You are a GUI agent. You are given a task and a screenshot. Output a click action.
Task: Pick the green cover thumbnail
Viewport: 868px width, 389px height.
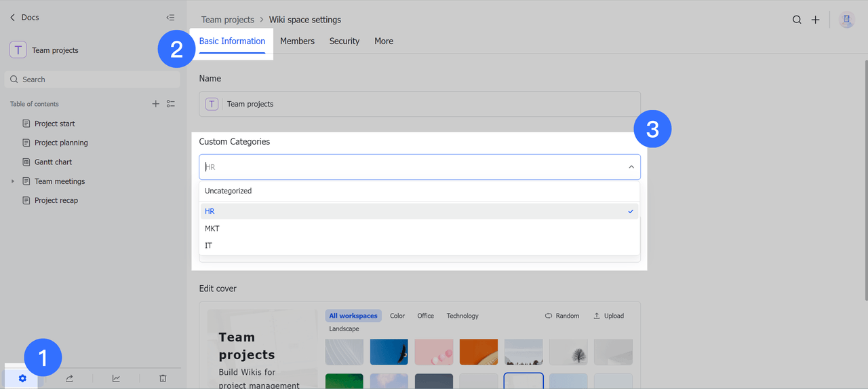(x=344, y=381)
